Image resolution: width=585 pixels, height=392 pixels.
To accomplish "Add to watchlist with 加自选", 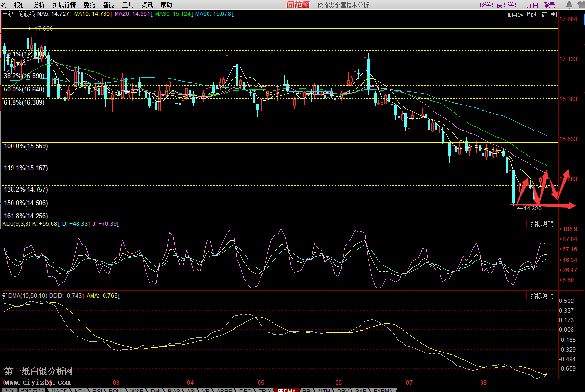I will 514,14.
